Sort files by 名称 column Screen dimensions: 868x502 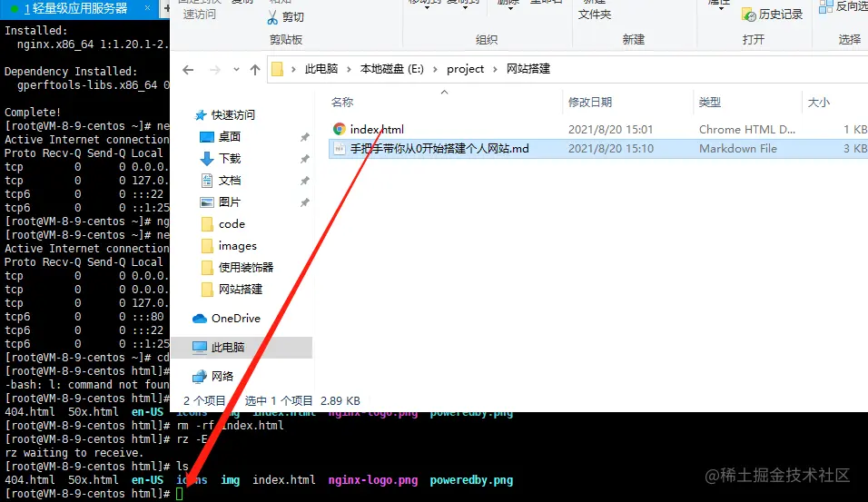pos(342,102)
